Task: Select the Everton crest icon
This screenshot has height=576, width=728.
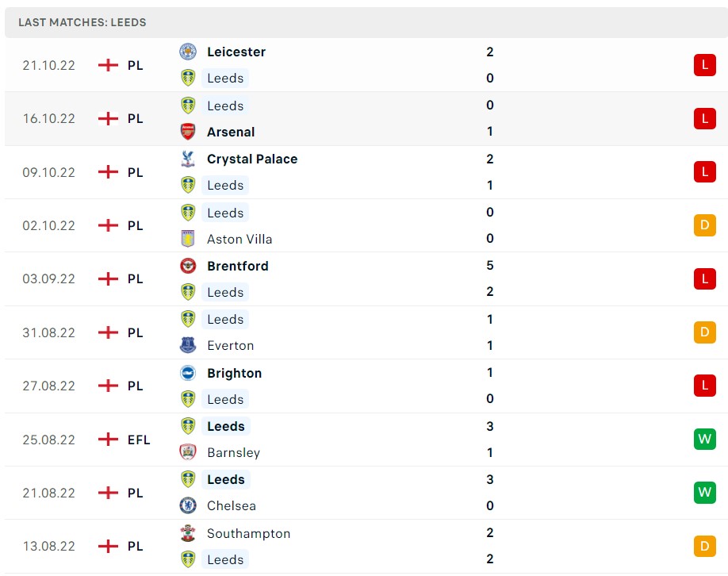Action: (188, 345)
